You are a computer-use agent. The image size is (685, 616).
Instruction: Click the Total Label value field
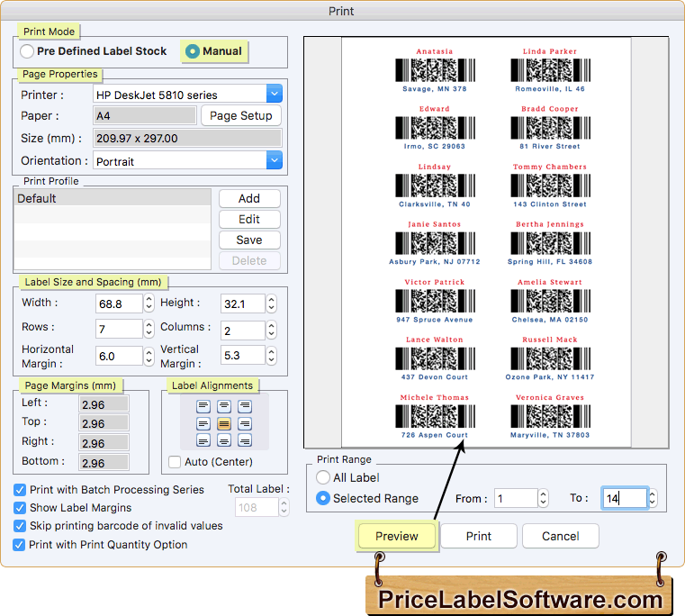click(257, 507)
